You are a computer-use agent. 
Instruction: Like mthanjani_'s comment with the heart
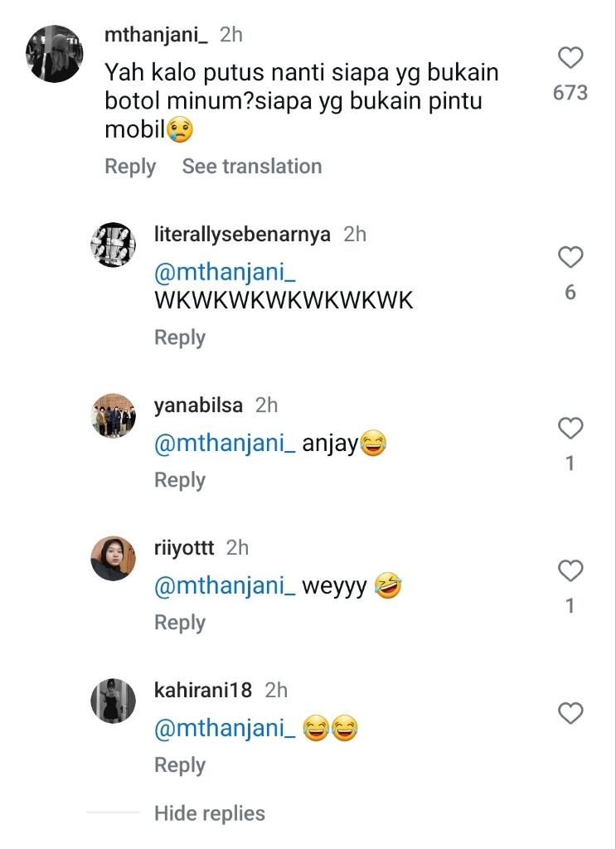pos(570,58)
